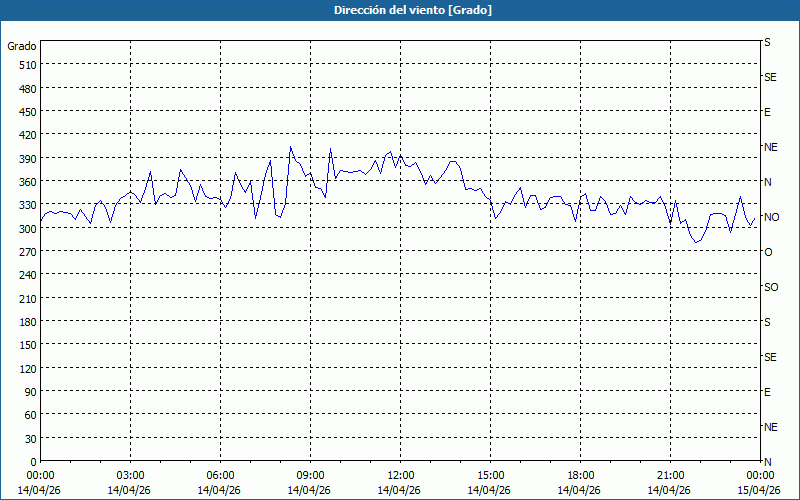The image size is (800, 500).
Task: Click the 30 degree y-axis label
Action: pos(30,439)
